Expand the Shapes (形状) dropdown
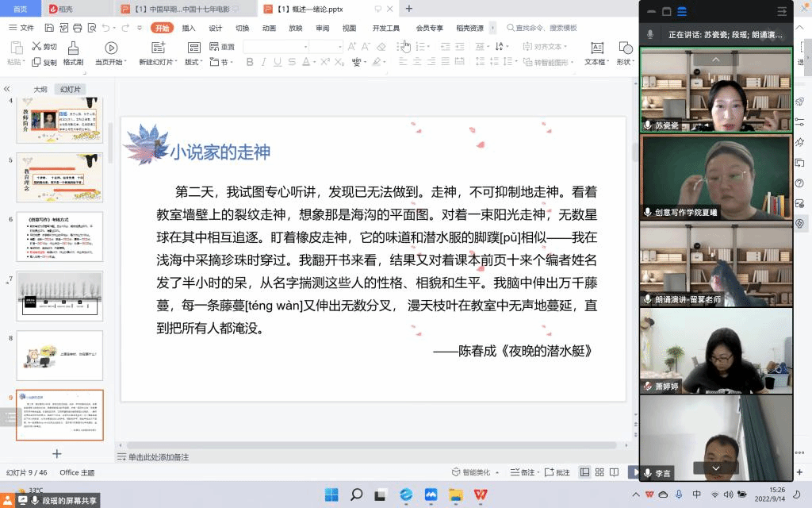Screen dimensions: 812x508 click(x=626, y=62)
